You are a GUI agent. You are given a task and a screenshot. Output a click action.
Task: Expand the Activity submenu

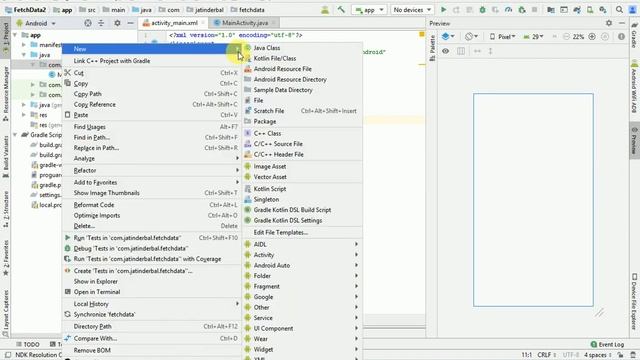[302, 255]
